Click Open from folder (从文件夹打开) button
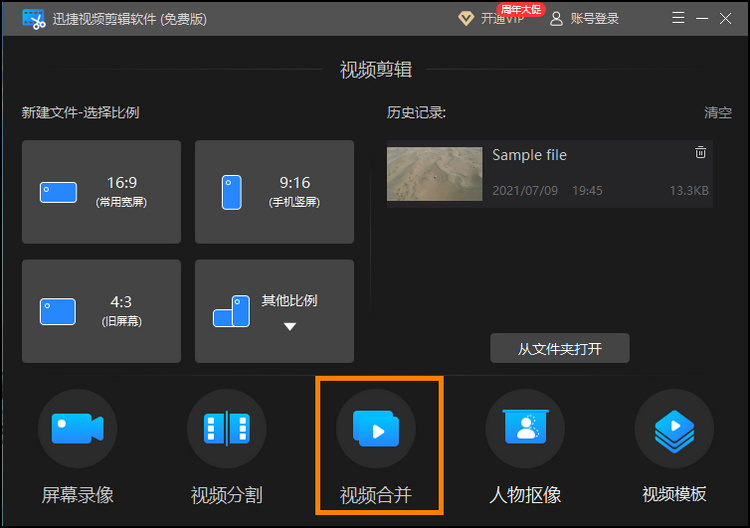The width and height of the screenshot is (750, 528). (560, 348)
